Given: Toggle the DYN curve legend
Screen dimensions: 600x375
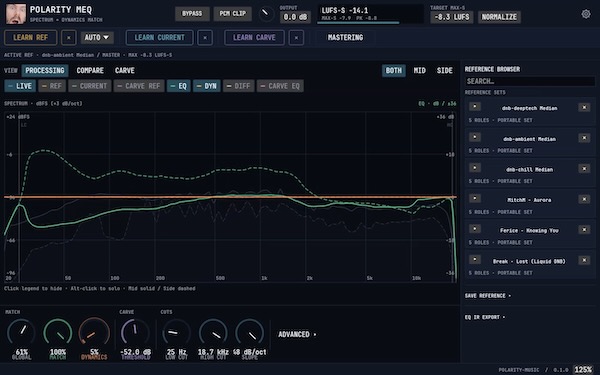Looking at the screenshot, I should [x=207, y=86].
